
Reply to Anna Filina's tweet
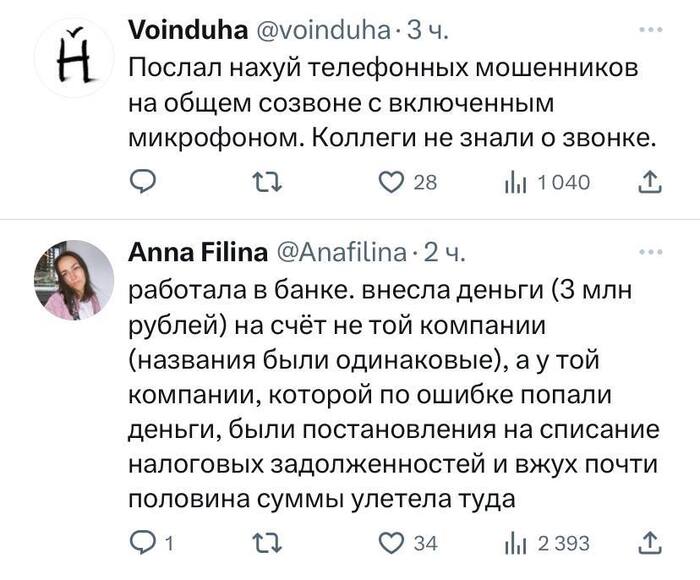(145, 542)
